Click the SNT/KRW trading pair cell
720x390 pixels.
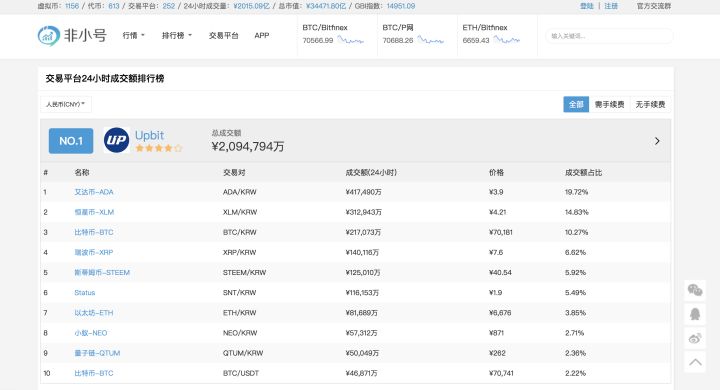(240, 293)
